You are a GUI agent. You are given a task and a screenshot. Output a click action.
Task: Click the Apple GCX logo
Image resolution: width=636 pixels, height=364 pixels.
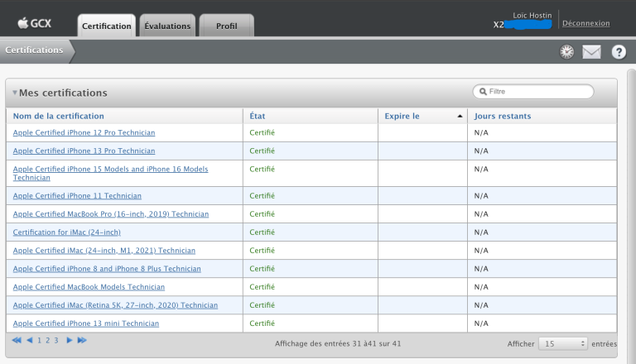(35, 23)
